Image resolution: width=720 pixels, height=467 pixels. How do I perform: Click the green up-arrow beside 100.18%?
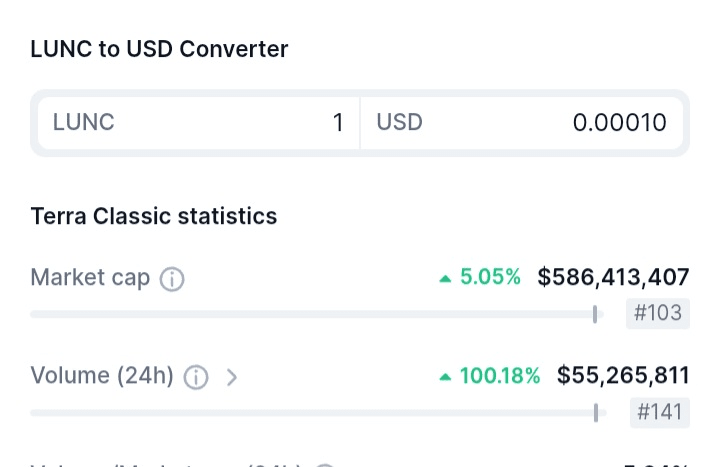[445, 377]
